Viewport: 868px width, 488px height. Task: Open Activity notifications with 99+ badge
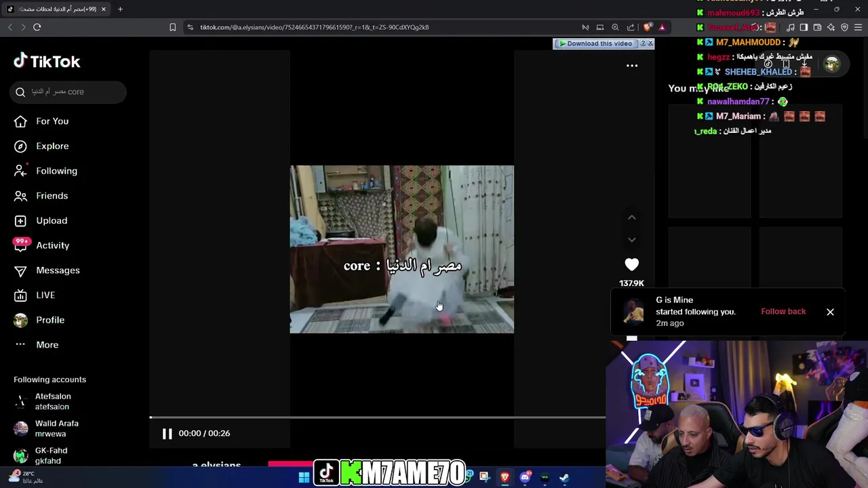point(42,245)
